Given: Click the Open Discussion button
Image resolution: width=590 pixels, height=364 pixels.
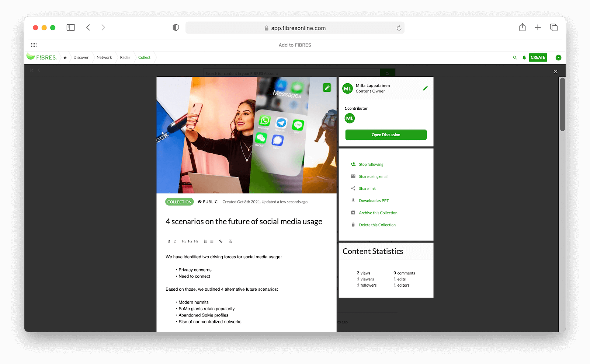Looking at the screenshot, I should click(386, 135).
